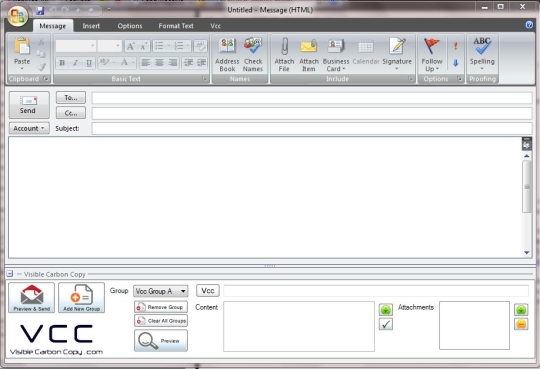540x369 pixels.
Task: Click the Preview magnifier button
Action: point(161,341)
